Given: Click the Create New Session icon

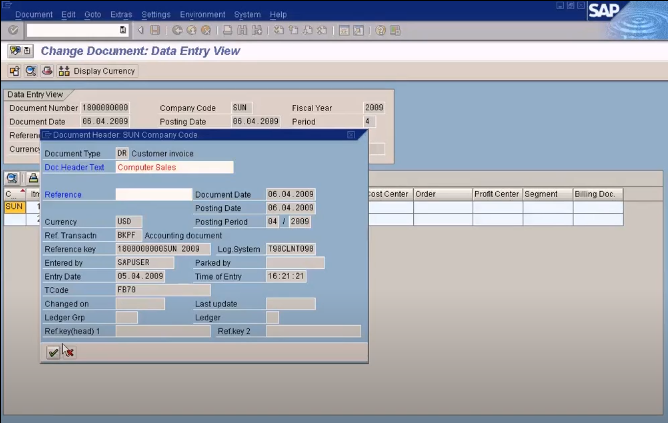Looking at the screenshot, I should [344, 30].
